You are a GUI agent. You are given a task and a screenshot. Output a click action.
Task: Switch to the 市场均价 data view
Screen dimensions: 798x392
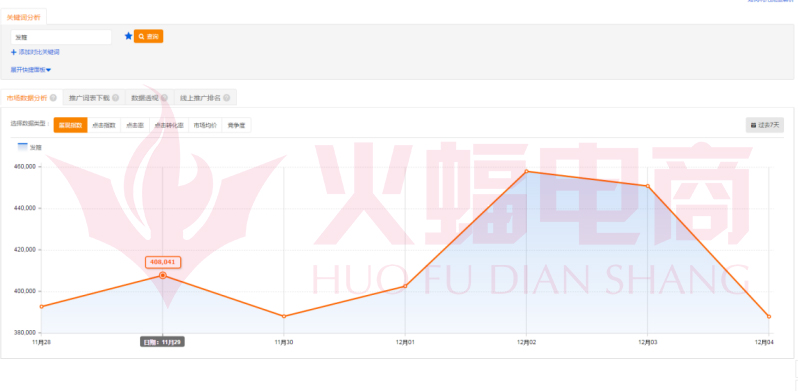pyautogui.click(x=205, y=125)
